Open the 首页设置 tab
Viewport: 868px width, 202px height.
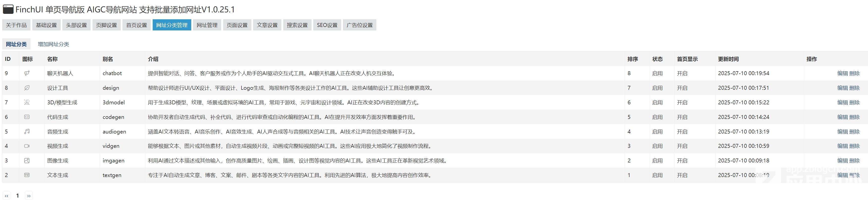[x=137, y=25]
